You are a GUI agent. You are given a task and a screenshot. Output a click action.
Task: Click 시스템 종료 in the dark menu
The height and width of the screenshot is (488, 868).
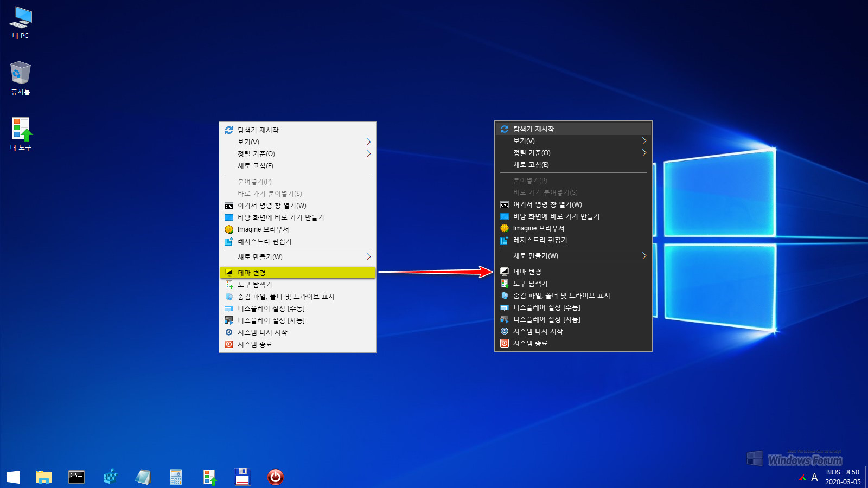pos(573,343)
